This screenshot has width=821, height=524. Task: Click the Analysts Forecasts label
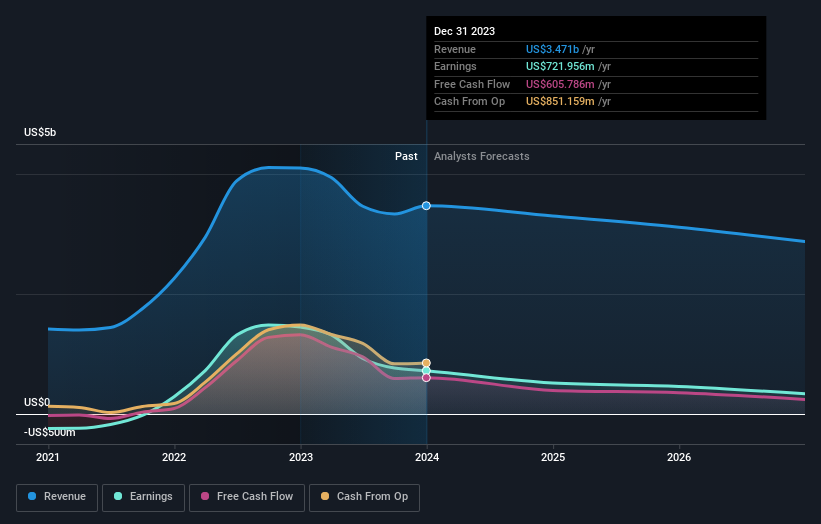point(482,156)
